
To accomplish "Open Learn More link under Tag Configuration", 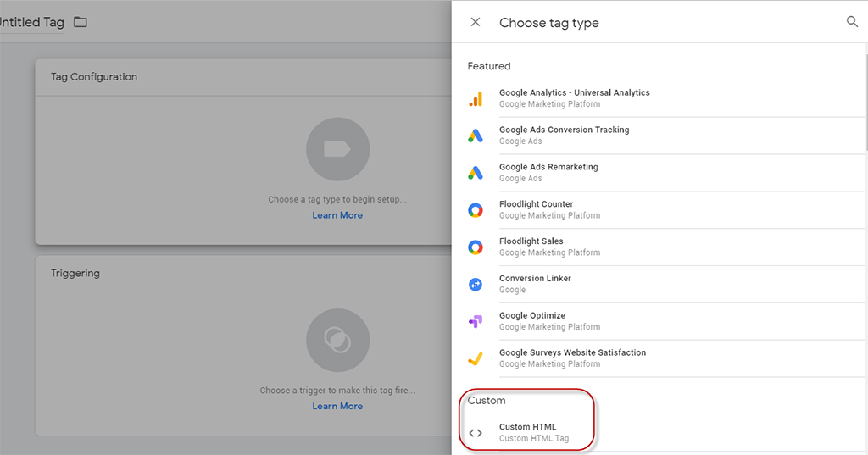I will [x=337, y=215].
